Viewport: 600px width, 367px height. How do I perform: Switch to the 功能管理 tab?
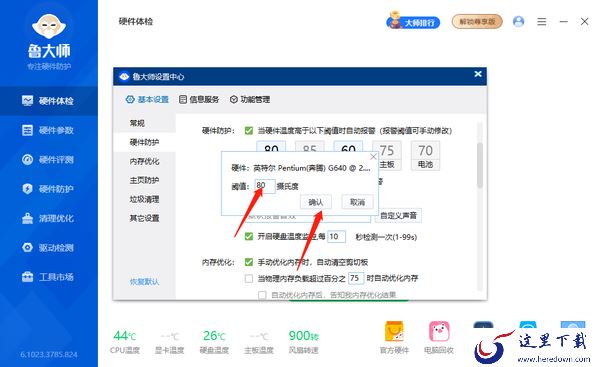coord(250,99)
